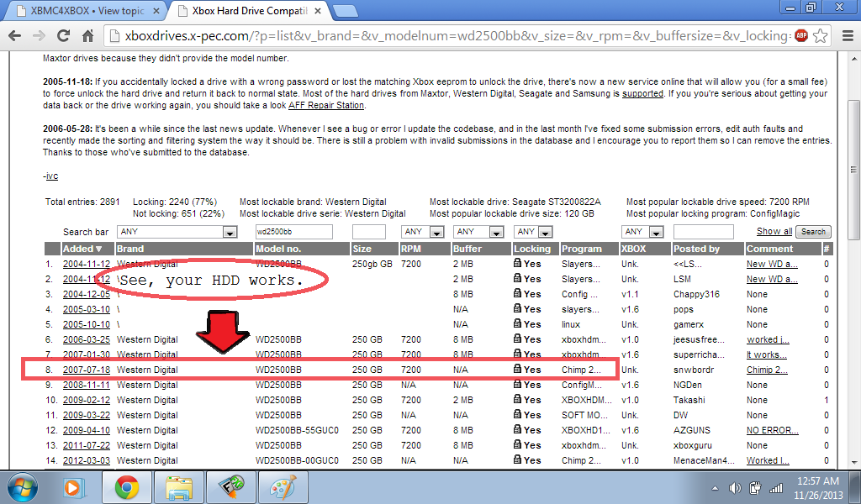
Task: Open the It works... comment link
Action: click(x=767, y=354)
